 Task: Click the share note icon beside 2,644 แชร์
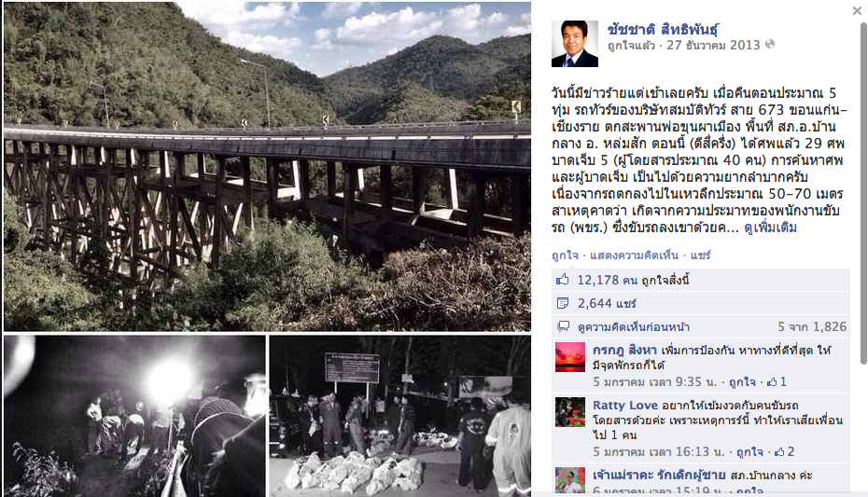[563, 303]
